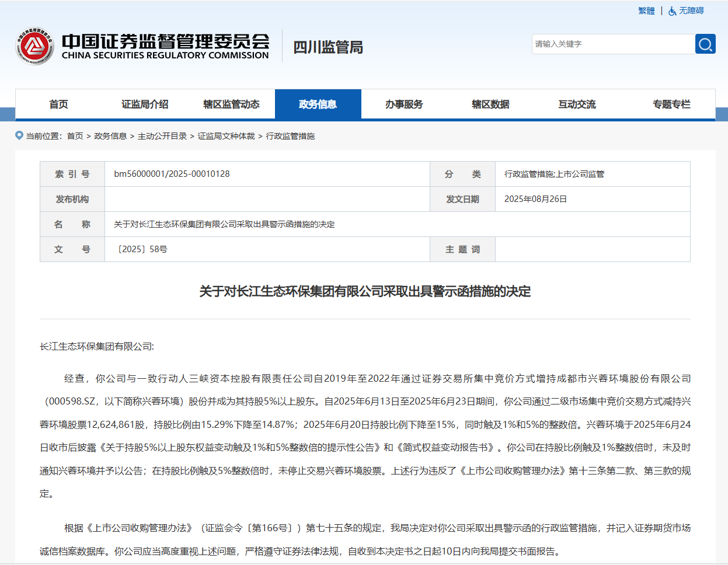Click the accessibility wheelchair icon
The width and height of the screenshot is (728, 565).
673,11
